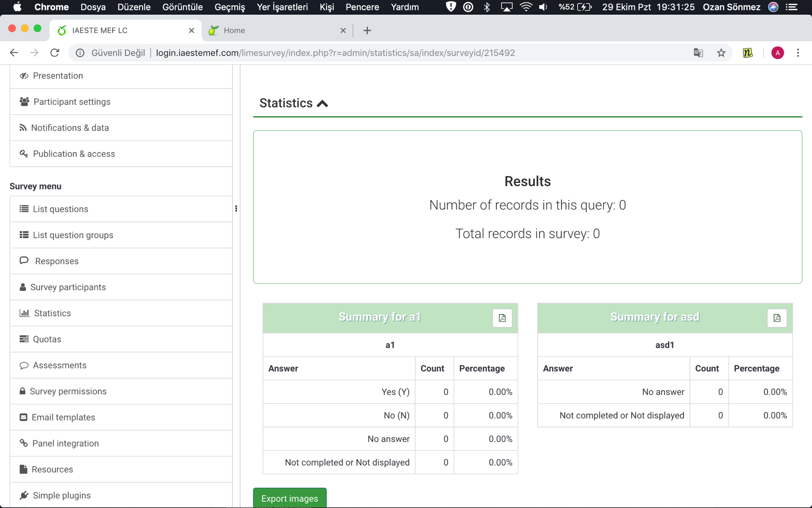Open the Chrome browser profile menu
The image size is (812, 508).
[x=778, y=53]
